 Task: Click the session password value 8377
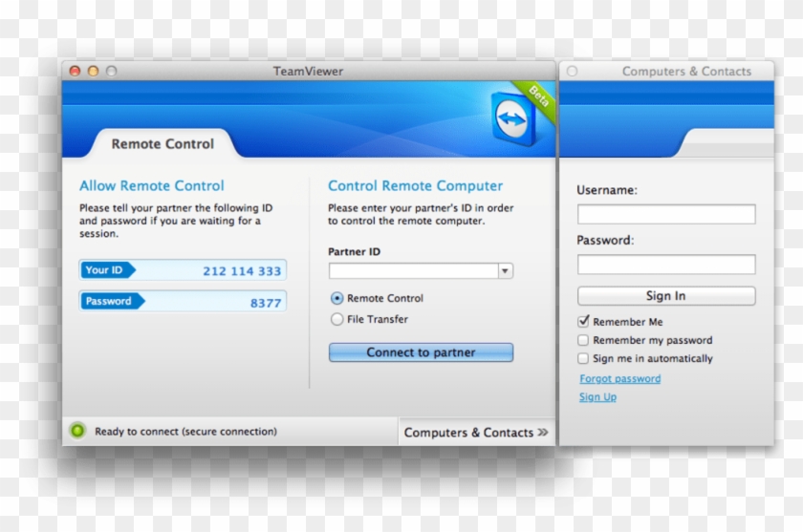click(266, 303)
